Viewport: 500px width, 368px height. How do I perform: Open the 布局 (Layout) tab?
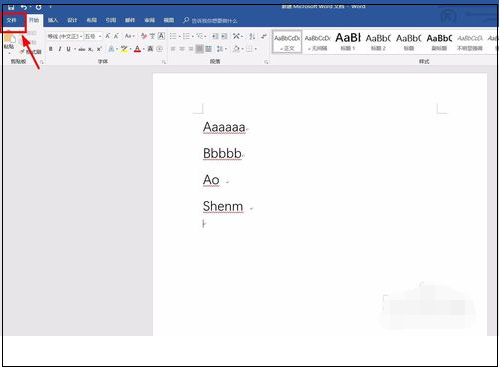pyautogui.click(x=91, y=20)
